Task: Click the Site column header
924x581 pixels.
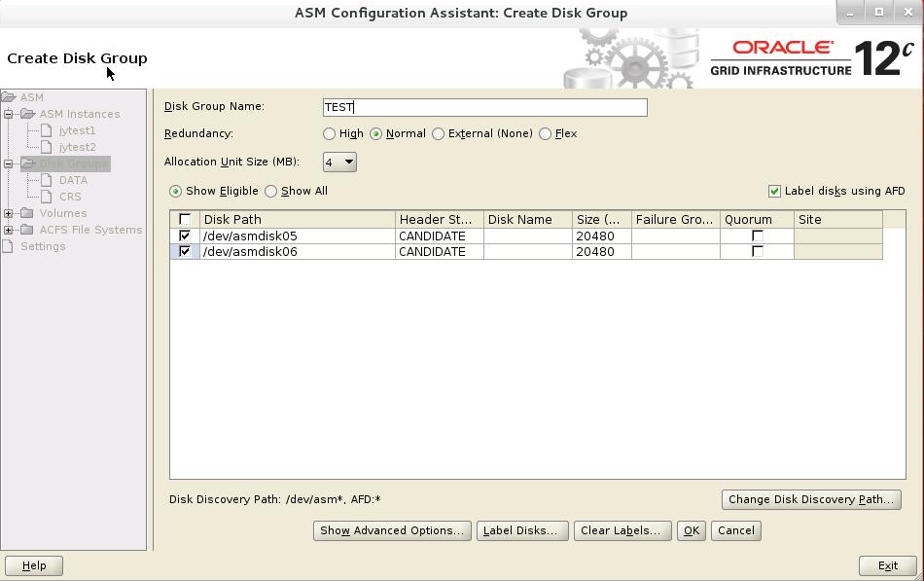Action: [x=838, y=219]
